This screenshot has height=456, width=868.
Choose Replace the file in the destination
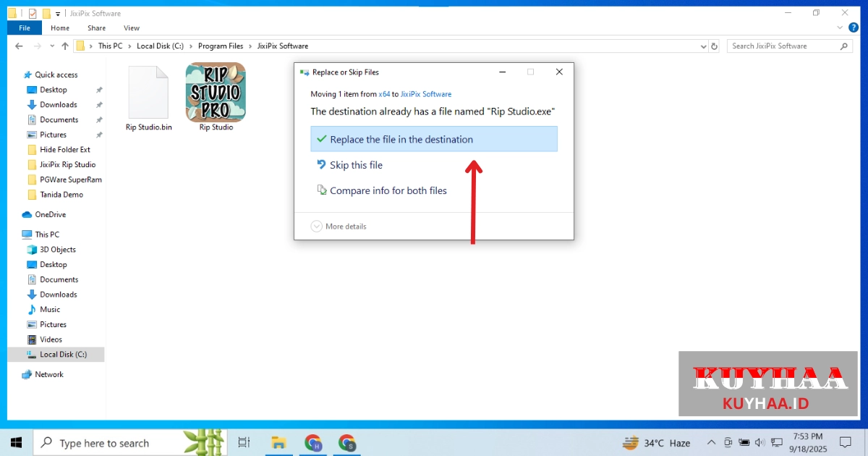point(434,139)
